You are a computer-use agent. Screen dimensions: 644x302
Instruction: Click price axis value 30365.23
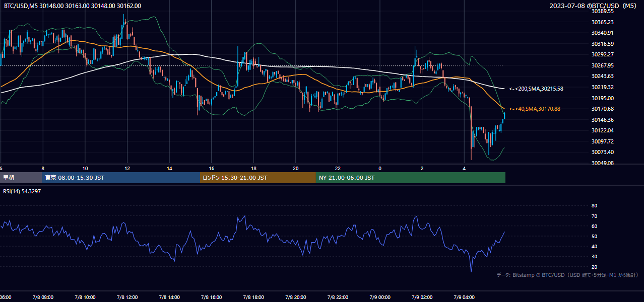pos(603,22)
